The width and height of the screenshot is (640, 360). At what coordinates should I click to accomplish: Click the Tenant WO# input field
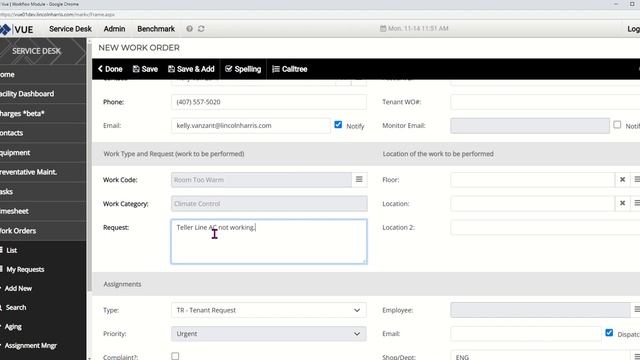click(x=545, y=102)
